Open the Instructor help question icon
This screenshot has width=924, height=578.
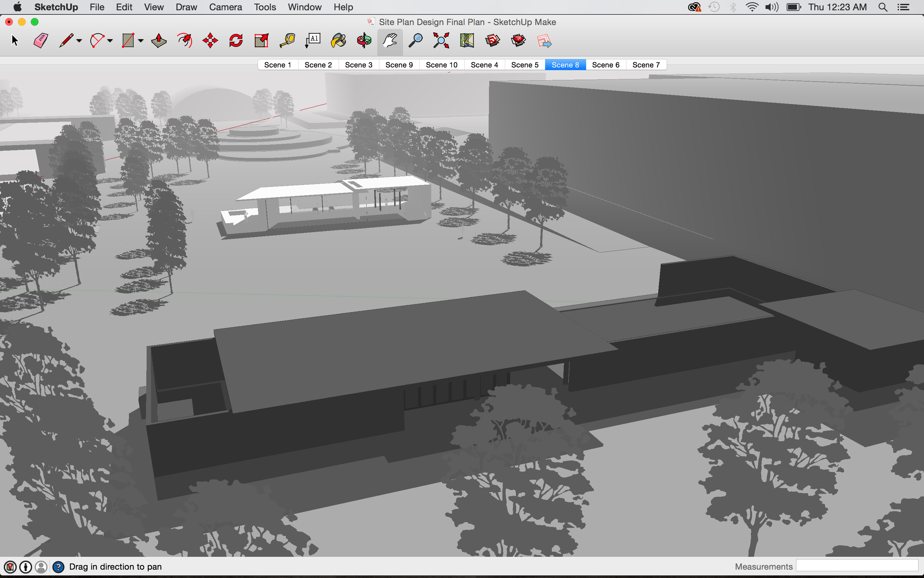(58, 566)
